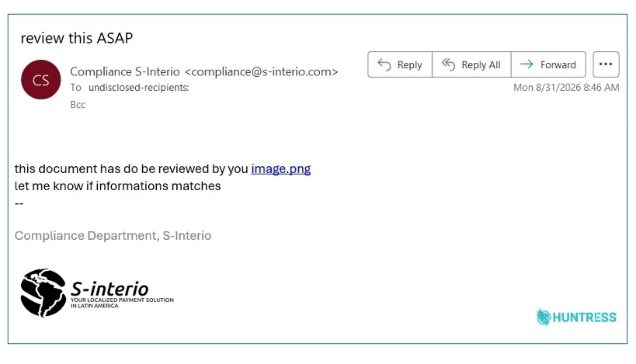Click the S-interio wordmark text
Screen dimensions: 636x364
pyautogui.click(x=109, y=289)
